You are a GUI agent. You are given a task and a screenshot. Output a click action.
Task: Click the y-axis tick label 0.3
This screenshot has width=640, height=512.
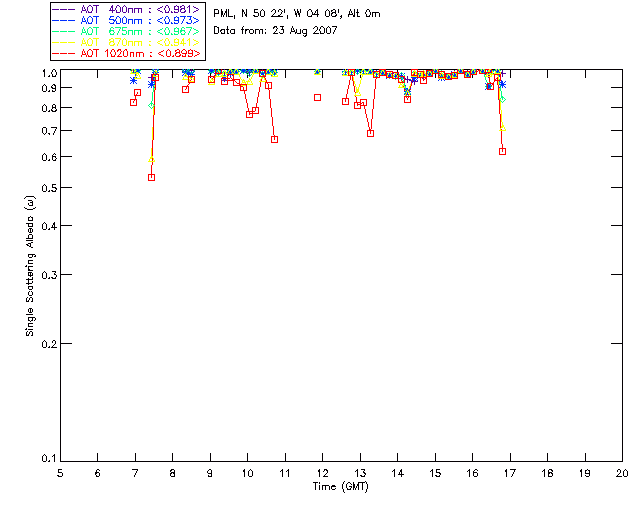coord(49,275)
